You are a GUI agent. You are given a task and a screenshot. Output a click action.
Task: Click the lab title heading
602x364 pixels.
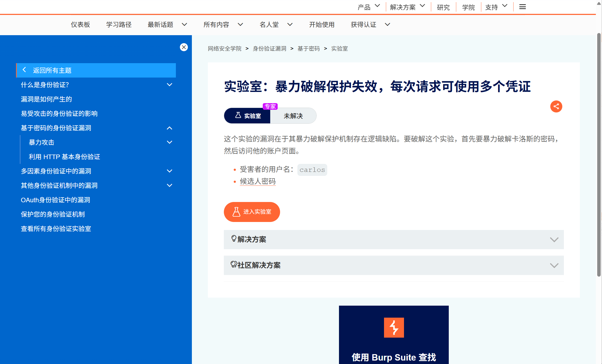(x=377, y=87)
